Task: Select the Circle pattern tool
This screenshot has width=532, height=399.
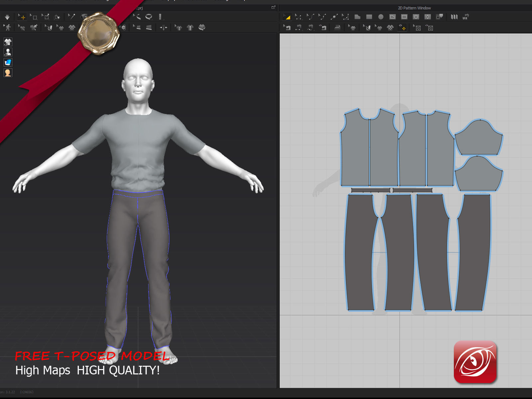Action: tap(381, 17)
